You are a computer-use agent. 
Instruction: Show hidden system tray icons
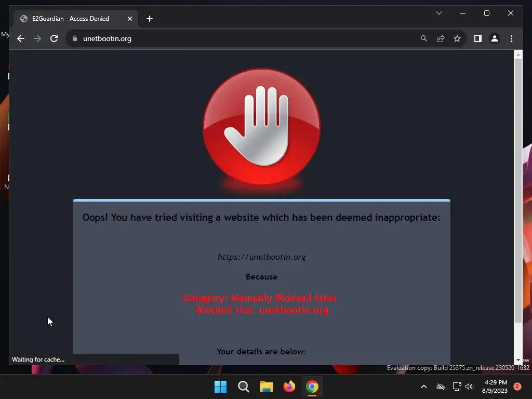pos(424,387)
